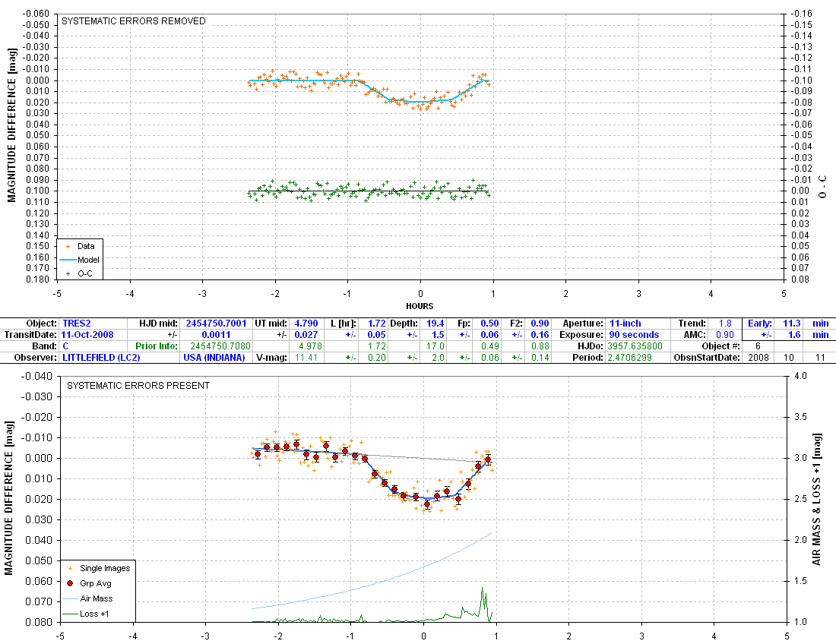Click the observer cell 'LITTLEFIELD (LC2)'
The height and width of the screenshot is (644, 836).
[x=101, y=358]
